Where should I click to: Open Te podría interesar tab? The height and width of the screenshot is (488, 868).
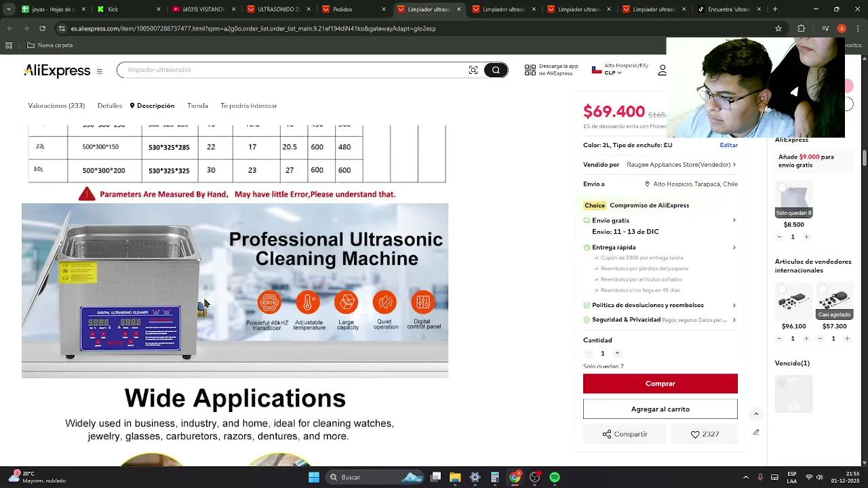pos(248,106)
